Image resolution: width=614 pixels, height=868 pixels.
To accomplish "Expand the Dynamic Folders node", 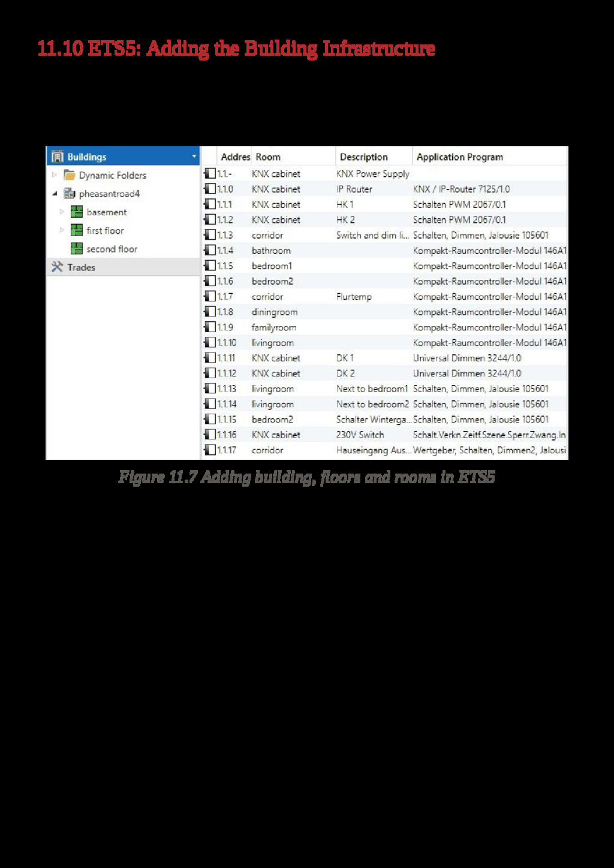I will [x=55, y=175].
